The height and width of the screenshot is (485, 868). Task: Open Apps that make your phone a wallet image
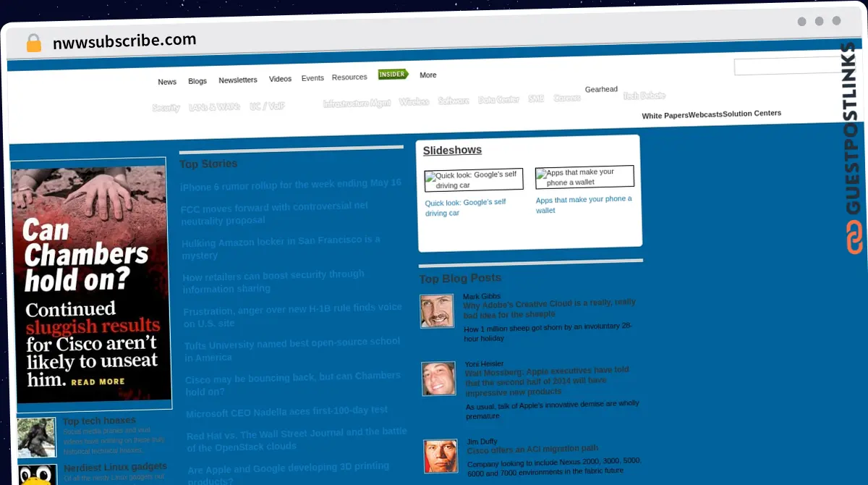pos(584,177)
